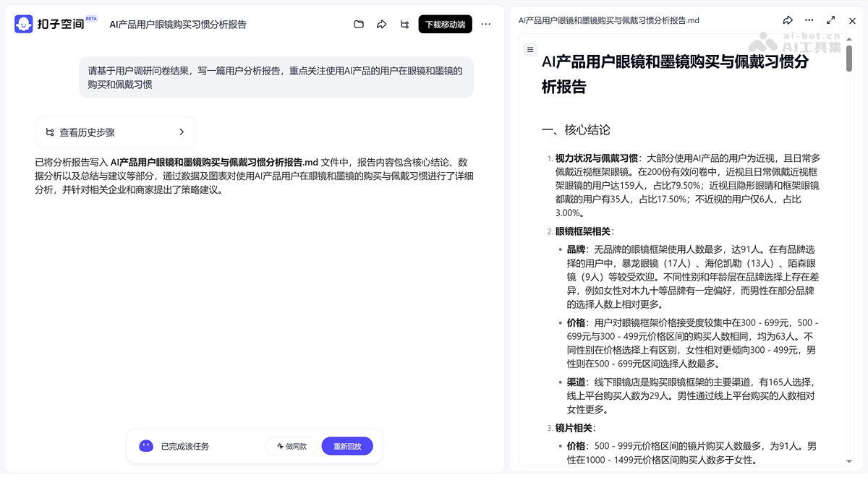Click the conversation title AI产品用户眼镜购买习惯分析报告
This screenshot has width=868, height=488.
point(178,25)
